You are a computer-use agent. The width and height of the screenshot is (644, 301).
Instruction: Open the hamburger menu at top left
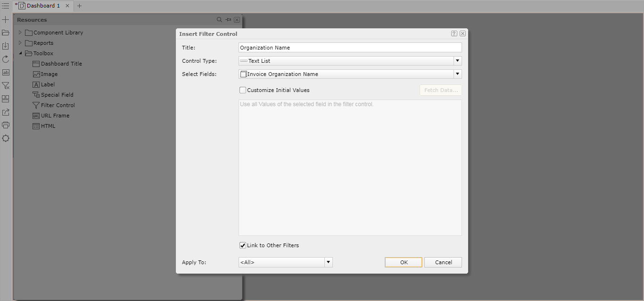point(6,6)
